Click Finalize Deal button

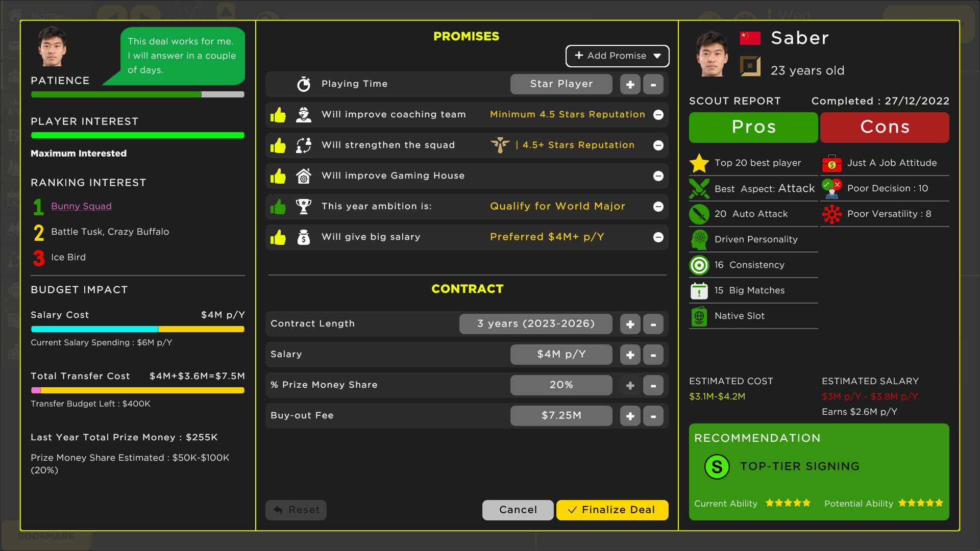coord(612,509)
